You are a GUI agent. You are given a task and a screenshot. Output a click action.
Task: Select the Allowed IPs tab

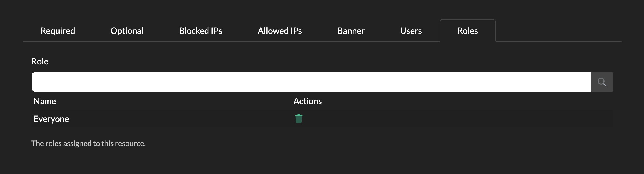click(280, 31)
